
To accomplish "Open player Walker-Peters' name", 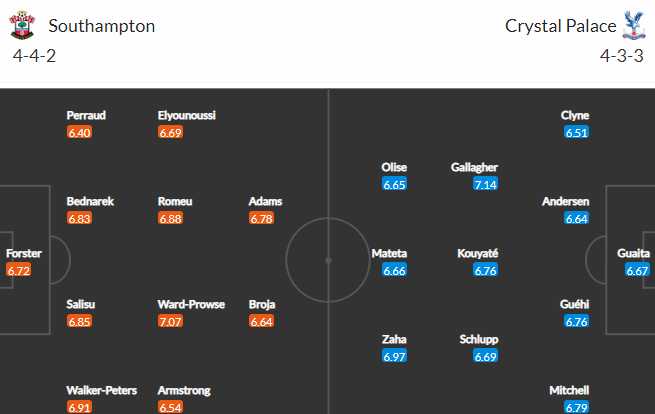I will coord(102,390).
